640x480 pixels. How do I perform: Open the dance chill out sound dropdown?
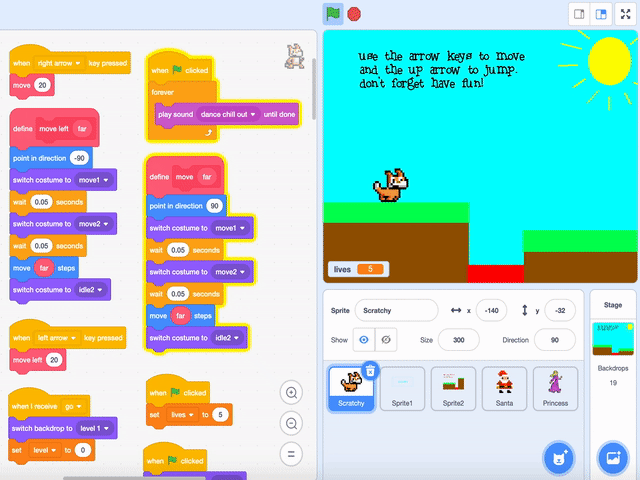[x=254, y=115]
